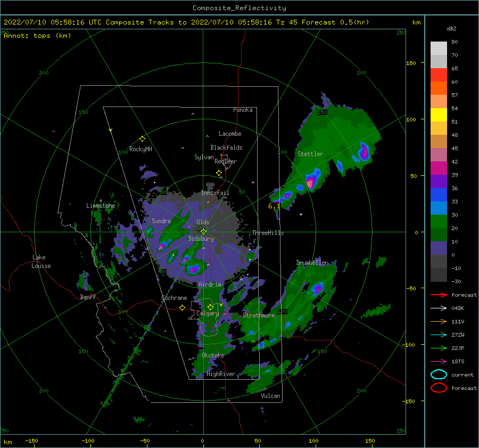Click the Lake Louise label
479x448 pixels.
pyautogui.click(x=41, y=262)
